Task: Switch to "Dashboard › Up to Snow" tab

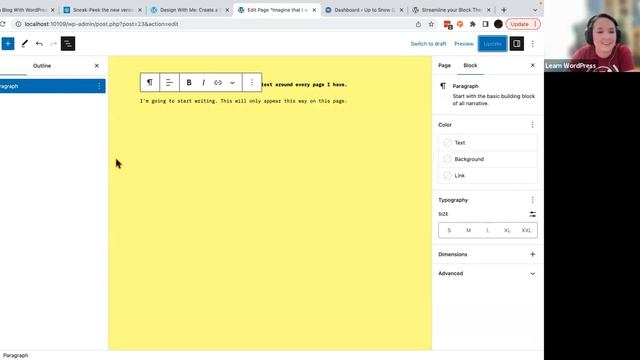Action: pos(365,10)
